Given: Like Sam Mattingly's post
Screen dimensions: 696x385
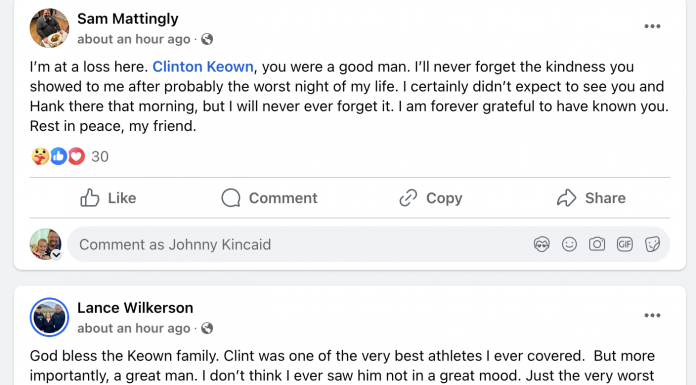Looking at the screenshot, I should tap(108, 198).
